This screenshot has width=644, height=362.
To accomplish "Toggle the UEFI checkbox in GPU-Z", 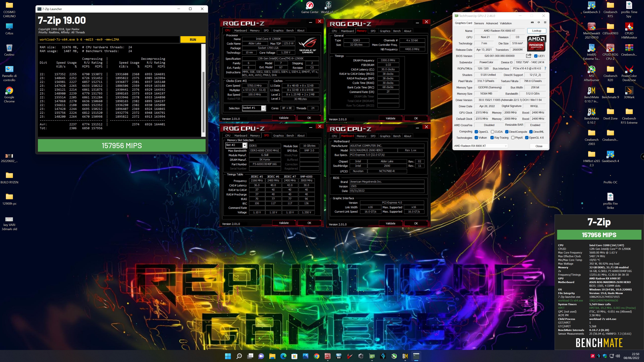I will pos(536,56).
